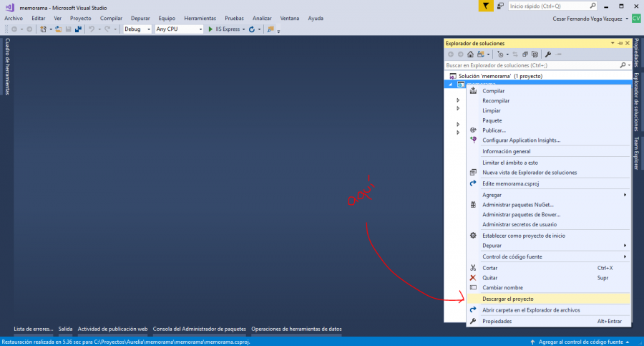
Task: Open the Herramientas menu
Action: 200,18
